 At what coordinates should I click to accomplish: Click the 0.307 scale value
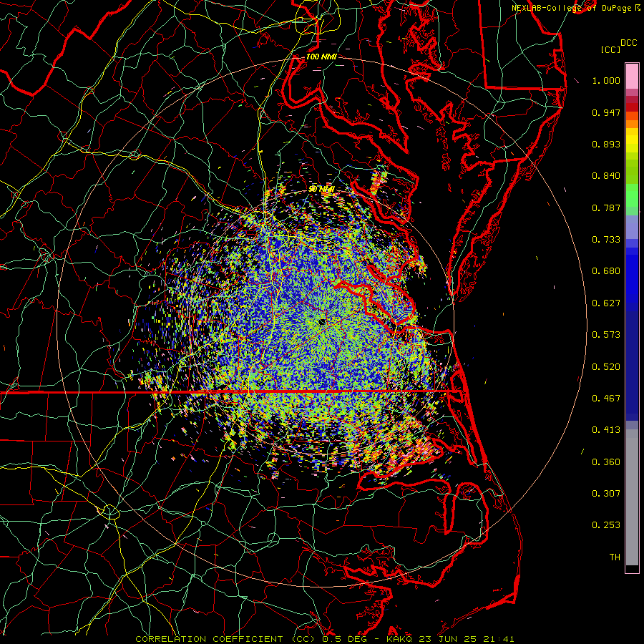pyautogui.click(x=606, y=494)
